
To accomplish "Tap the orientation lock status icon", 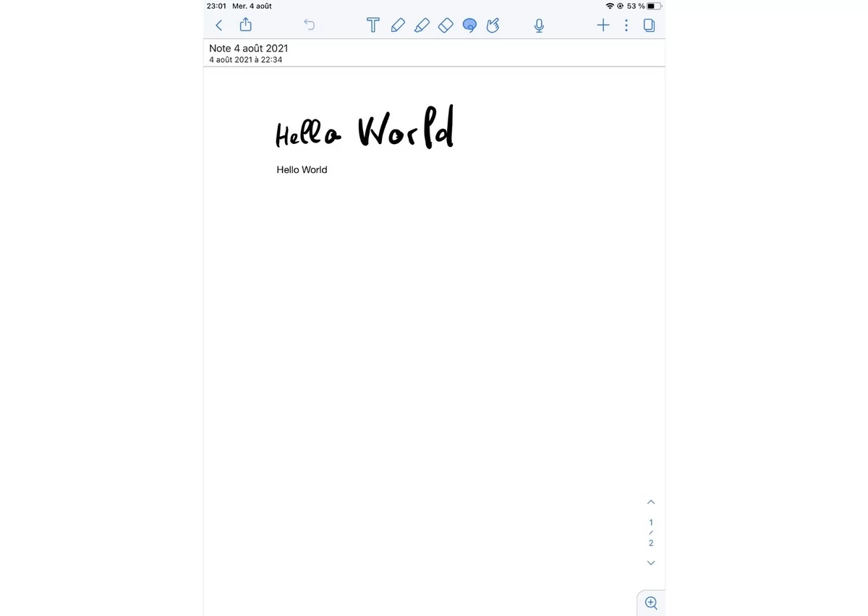I will [620, 6].
